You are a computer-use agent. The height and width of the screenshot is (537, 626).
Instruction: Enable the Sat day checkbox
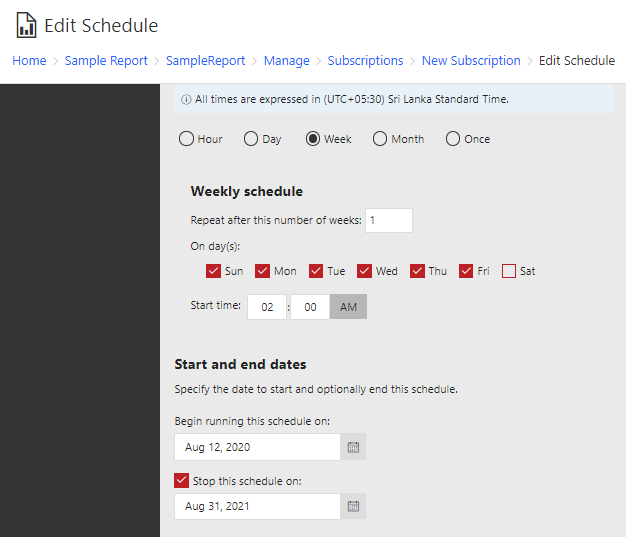coord(509,271)
